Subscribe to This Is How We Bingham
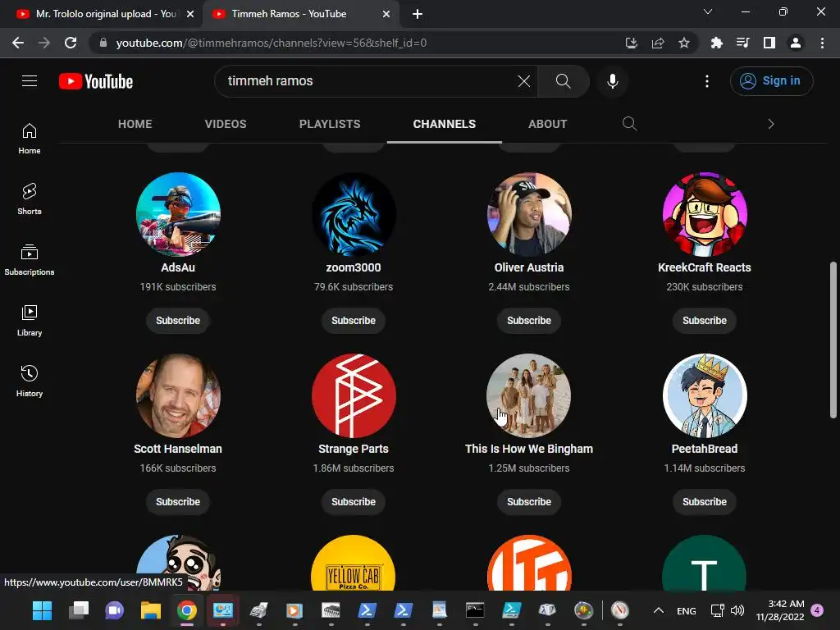 (x=529, y=501)
